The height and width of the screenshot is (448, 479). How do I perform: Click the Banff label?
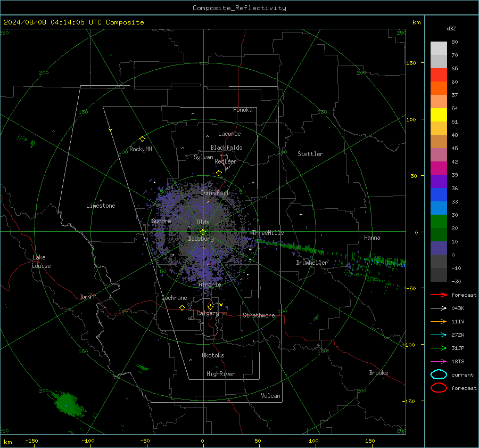point(88,297)
